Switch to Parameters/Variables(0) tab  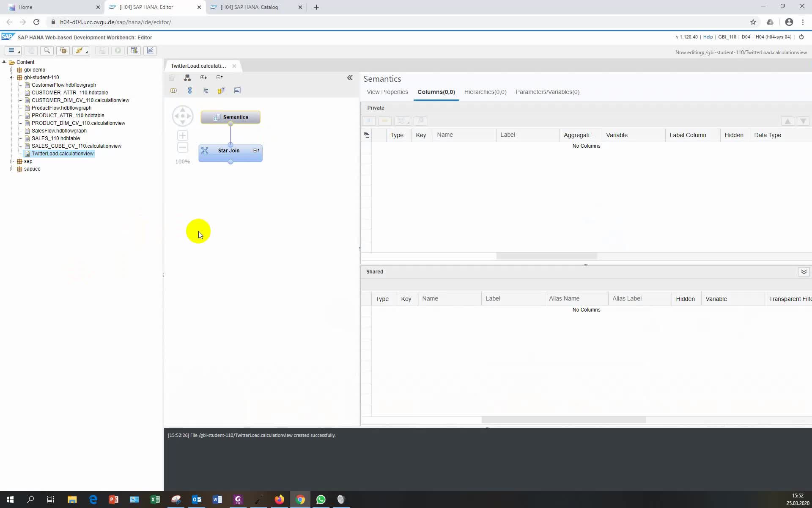pos(547,92)
